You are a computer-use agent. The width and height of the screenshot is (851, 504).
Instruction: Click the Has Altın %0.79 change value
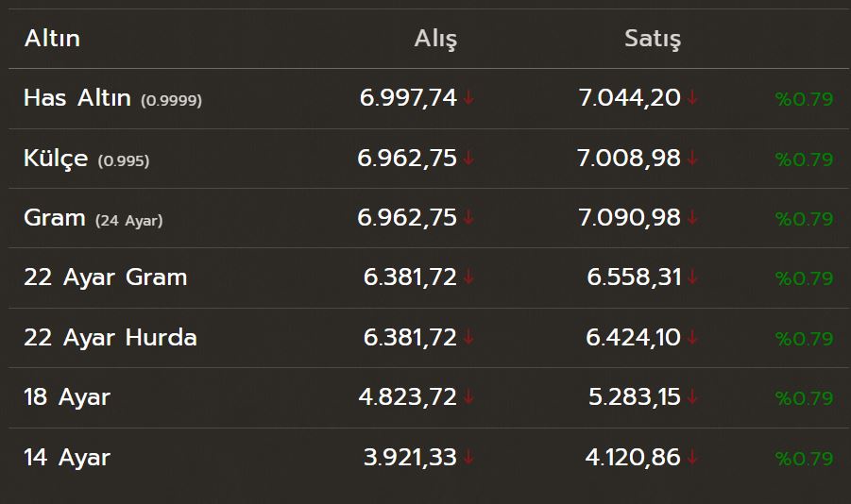coord(804,98)
